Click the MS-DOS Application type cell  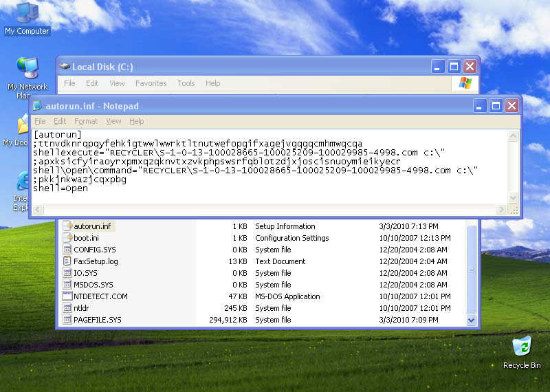pos(287,296)
